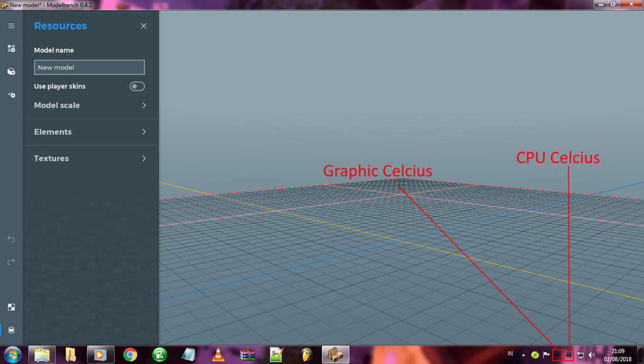Close the Resources panel
The height and width of the screenshot is (364, 644).
coord(143,26)
